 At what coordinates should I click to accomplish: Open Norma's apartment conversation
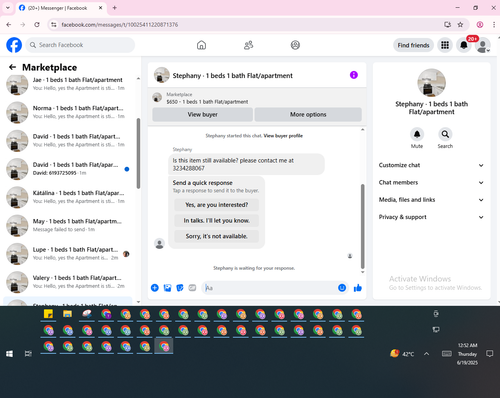pos(68,112)
